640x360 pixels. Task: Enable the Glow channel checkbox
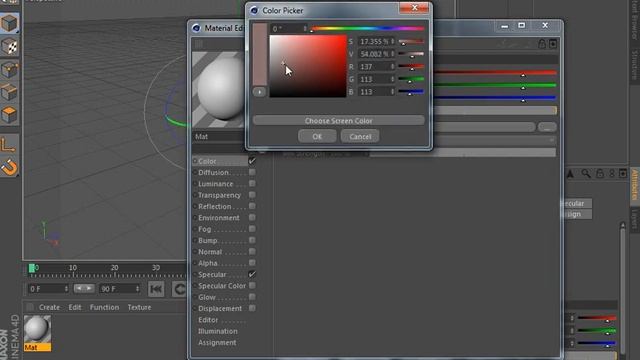[x=252, y=297]
